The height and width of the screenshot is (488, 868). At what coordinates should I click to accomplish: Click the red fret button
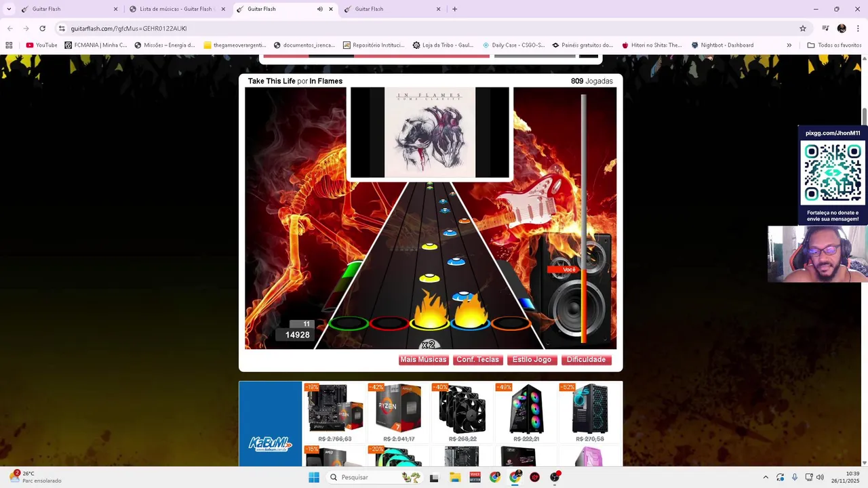point(389,324)
